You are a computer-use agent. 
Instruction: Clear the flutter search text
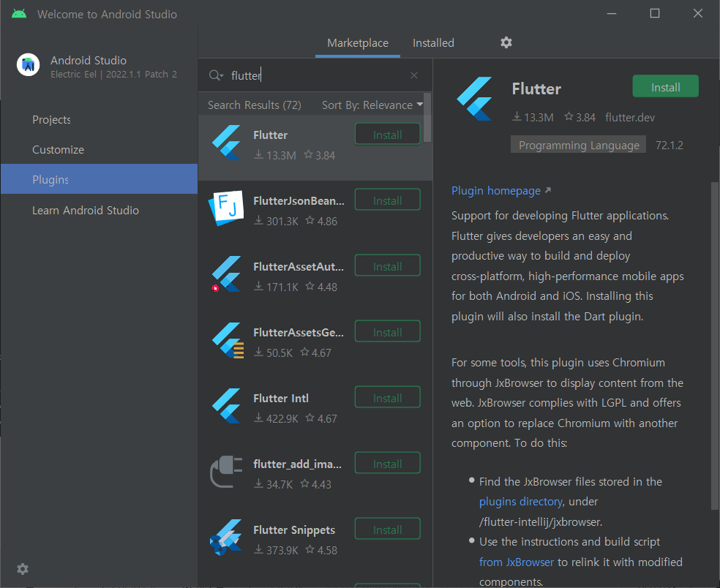(414, 75)
